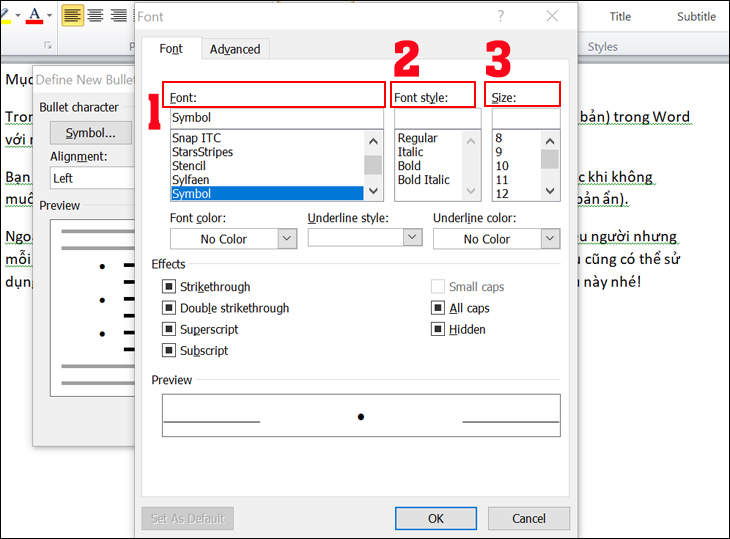Click the align left paragraph icon
This screenshot has height=539, width=730.
[x=73, y=15]
